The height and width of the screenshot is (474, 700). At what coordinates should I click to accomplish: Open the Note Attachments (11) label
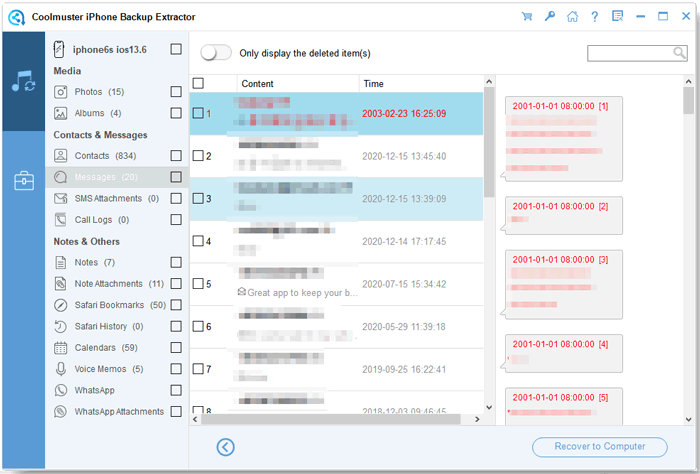[119, 284]
